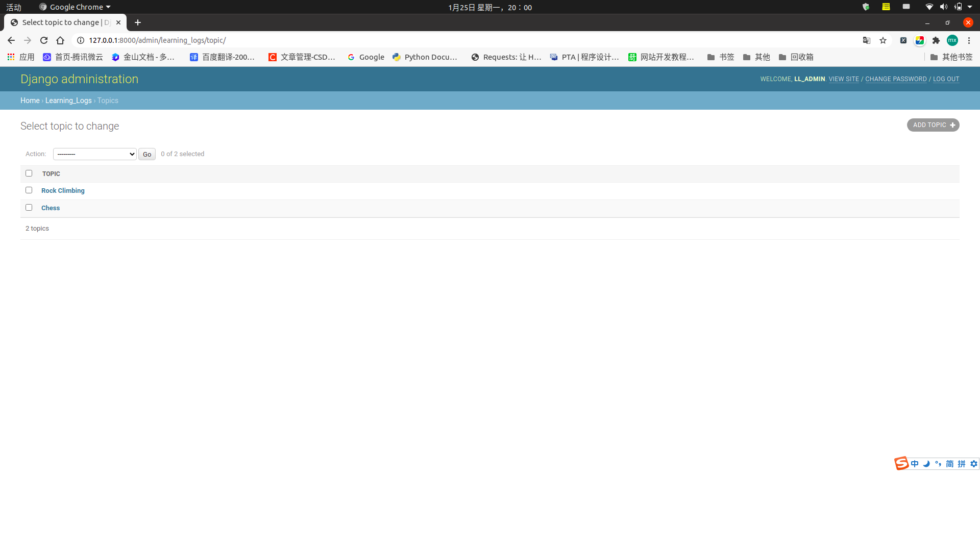This screenshot has width=980, height=551.
Task: Click the mx profile avatar in Chrome
Action: pyautogui.click(x=952, y=40)
